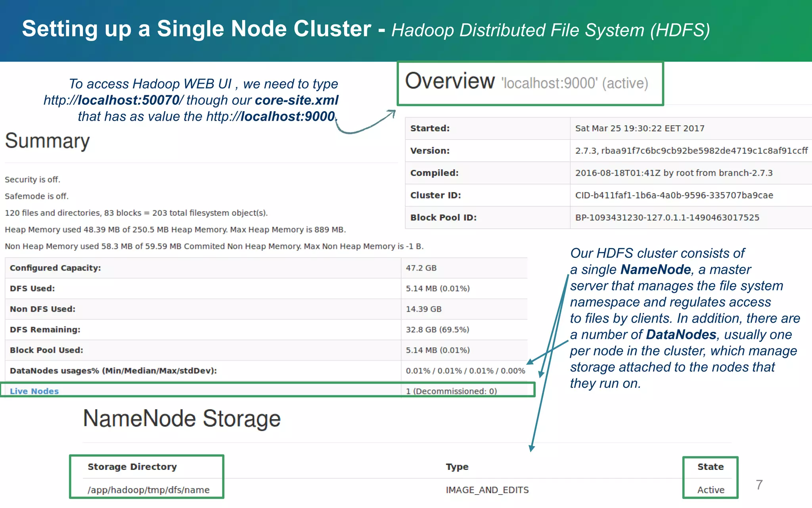This screenshot has width=812, height=508.
Task: Click the Heap Memory used line
Action: [175, 229]
